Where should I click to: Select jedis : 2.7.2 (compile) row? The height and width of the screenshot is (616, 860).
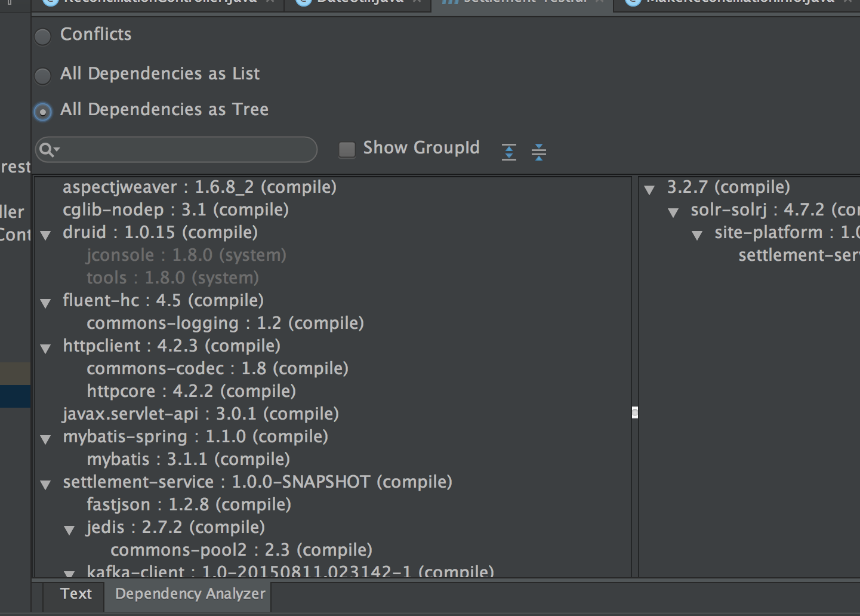pos(175,528)
